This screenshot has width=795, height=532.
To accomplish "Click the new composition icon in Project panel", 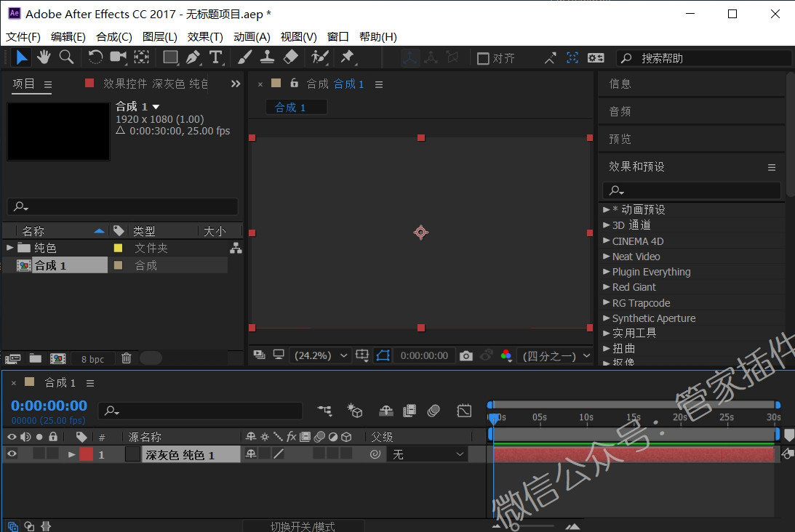I will click(57, 358).
